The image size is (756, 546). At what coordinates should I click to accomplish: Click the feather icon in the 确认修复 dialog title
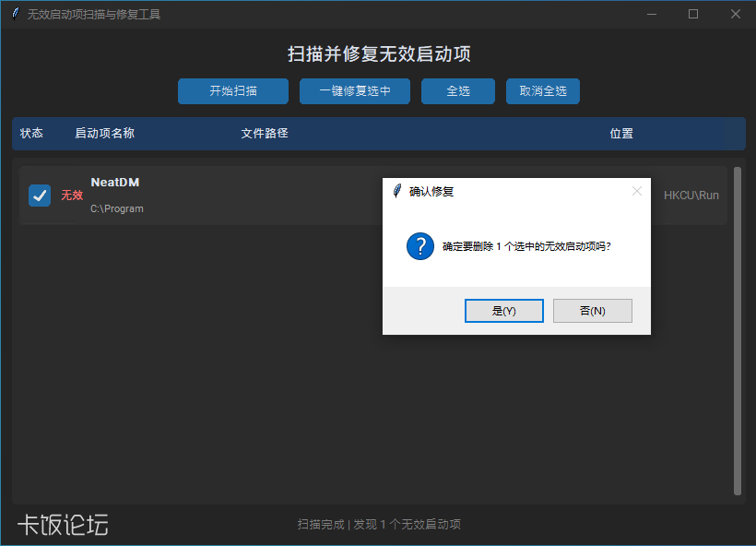click(397, 191)
